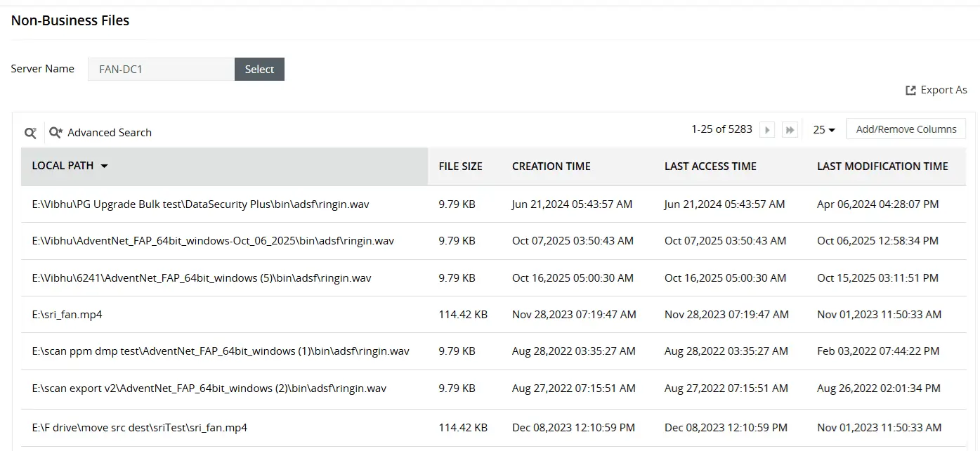The image size is (980, 451).
Task: Select the E:\sri_fan.mp4 file row
Action: point(67,315)
